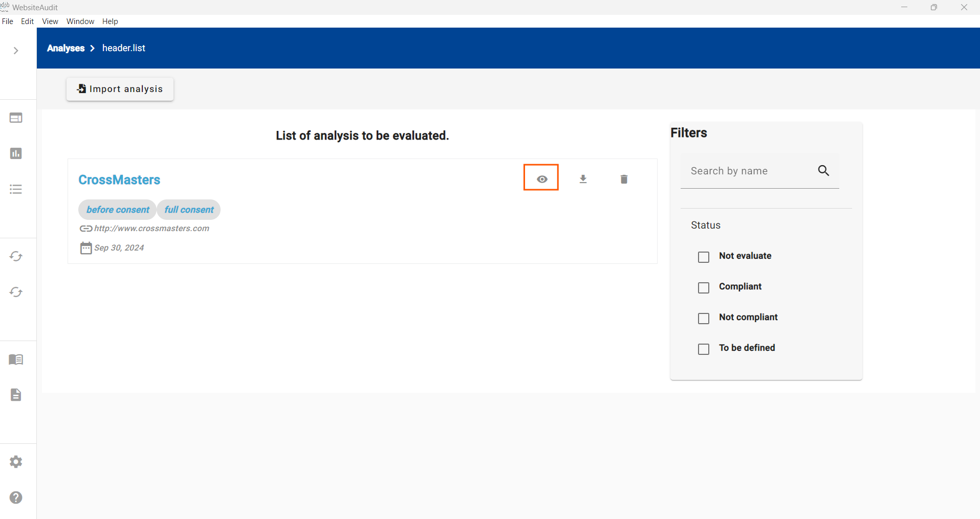This screenshot has height=519, width=980.
Task: Click the Import analysis button
Action: (x=120, y=89)
